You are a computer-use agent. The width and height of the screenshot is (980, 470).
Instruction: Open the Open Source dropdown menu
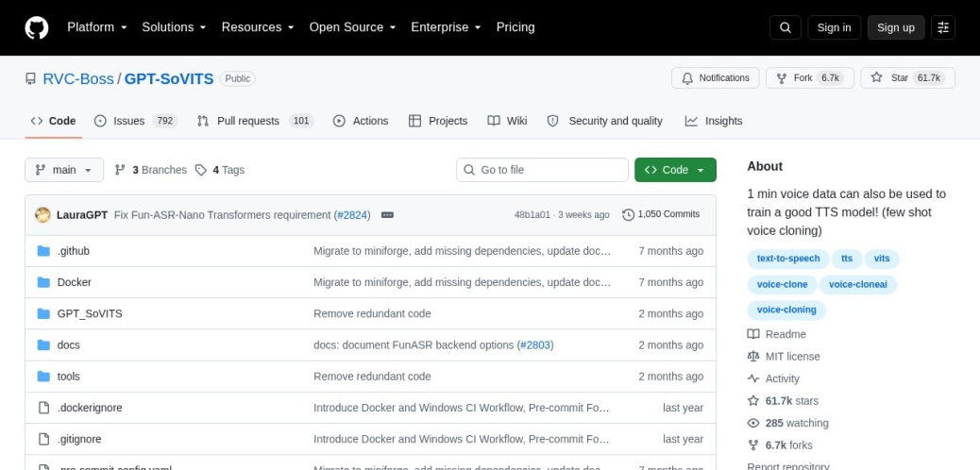click(352, 27)
